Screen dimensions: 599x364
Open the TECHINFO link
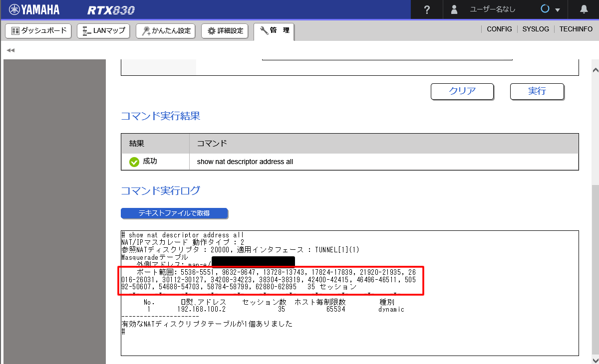(x=576, y=29)
